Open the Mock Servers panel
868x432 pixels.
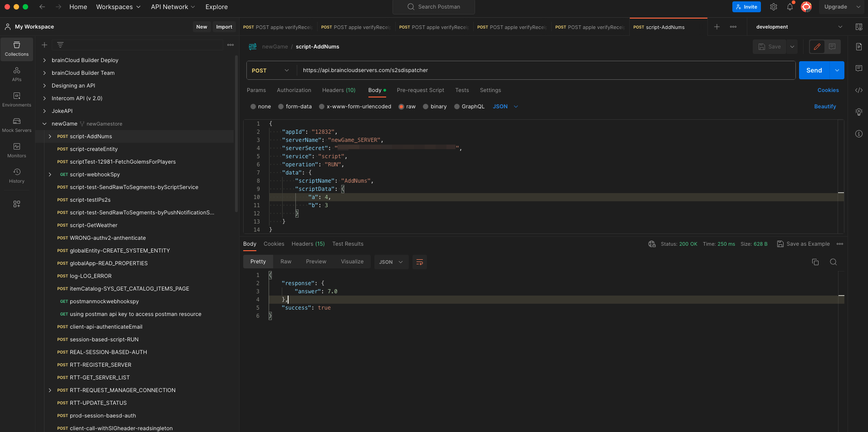(17, 125)
